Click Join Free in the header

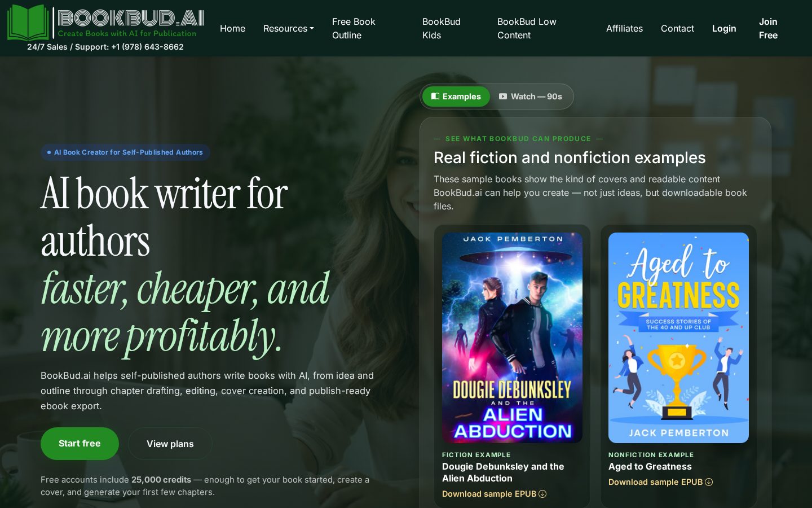pos(768,28)
